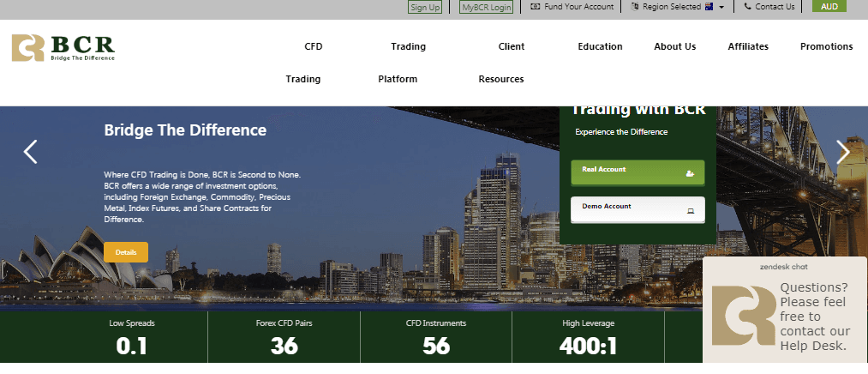Open the Trading Platform menu
The height and width of the screenshot is (374, 868).
pyautogui.click(x=403, y=63)
